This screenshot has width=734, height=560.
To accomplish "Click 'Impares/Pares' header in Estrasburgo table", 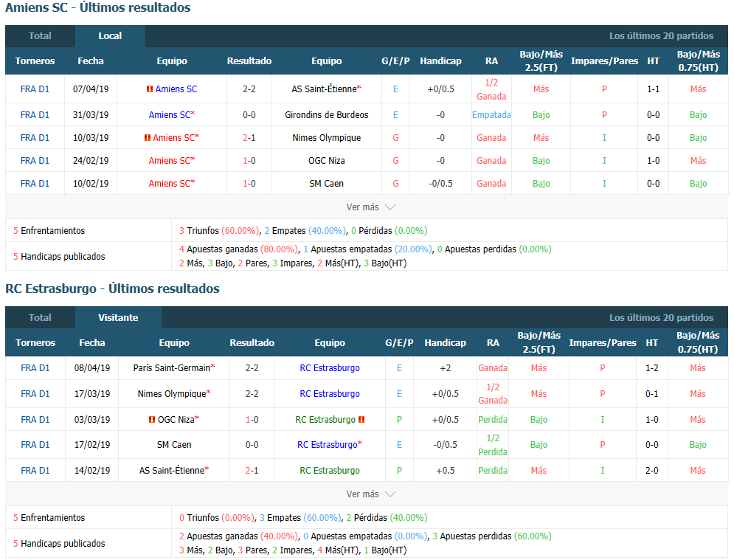I will pos(603,343).
